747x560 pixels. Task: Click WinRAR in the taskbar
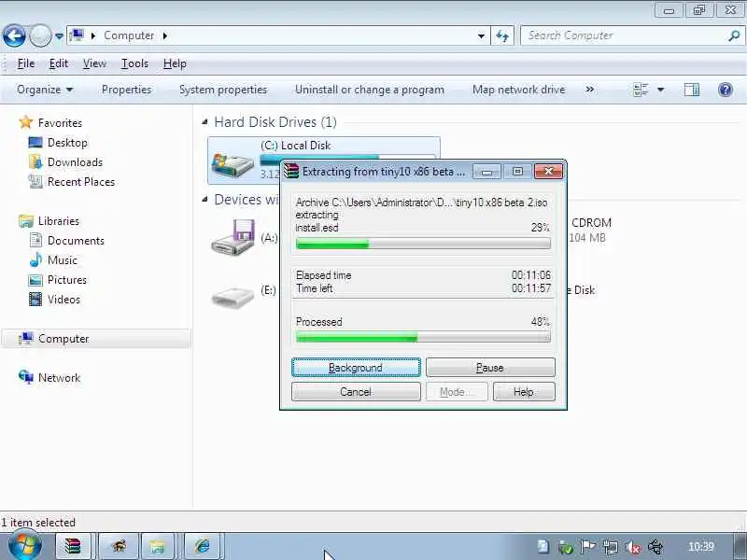pos(74,546)
